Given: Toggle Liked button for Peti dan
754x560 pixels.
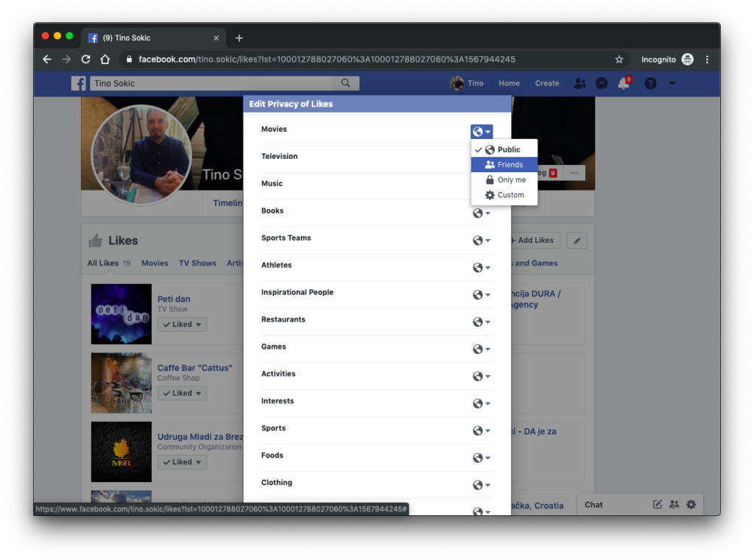Looking at the screenshot, I should tap(182, 325).
